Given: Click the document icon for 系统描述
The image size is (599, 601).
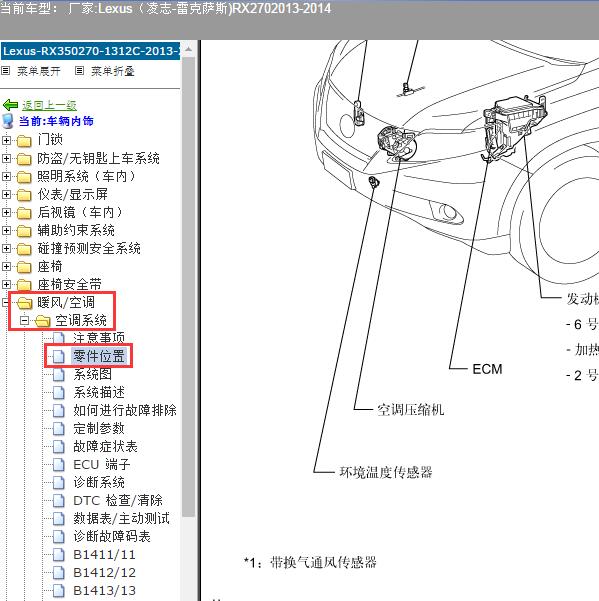Looking at the screenshot, I should [x=59, y=392].
